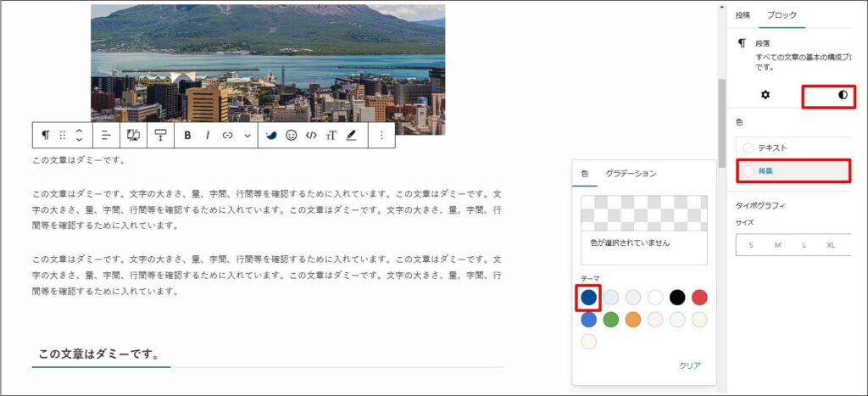Open the block settings gear tab
Viewport: 868px width, 396px height.
coord(765,95)
